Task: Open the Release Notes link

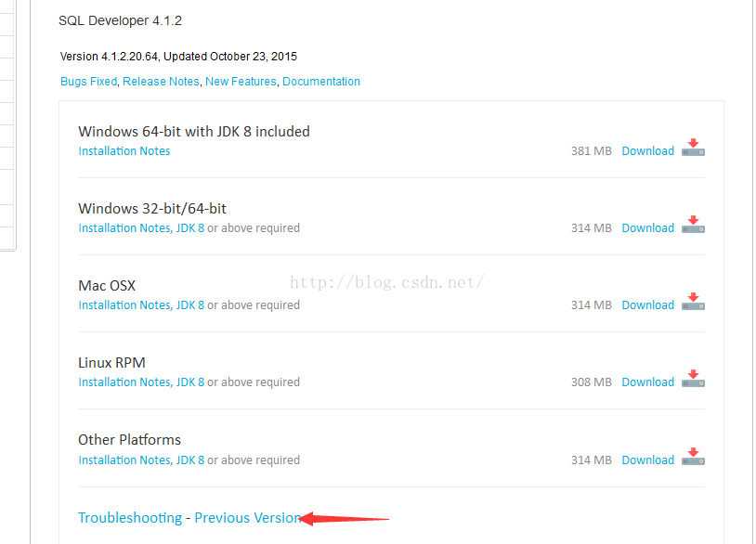Action: [x=161, y=82]
